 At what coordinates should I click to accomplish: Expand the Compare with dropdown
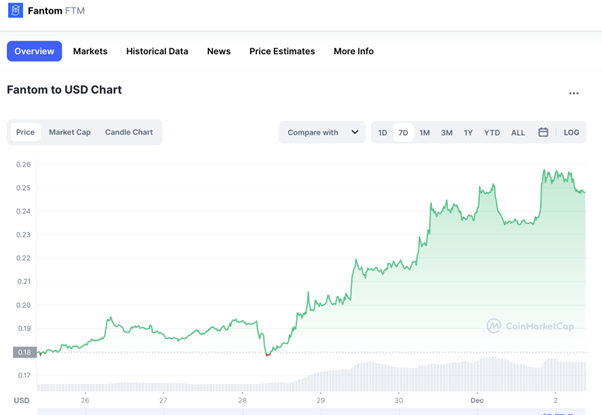(x=322, y=132)
